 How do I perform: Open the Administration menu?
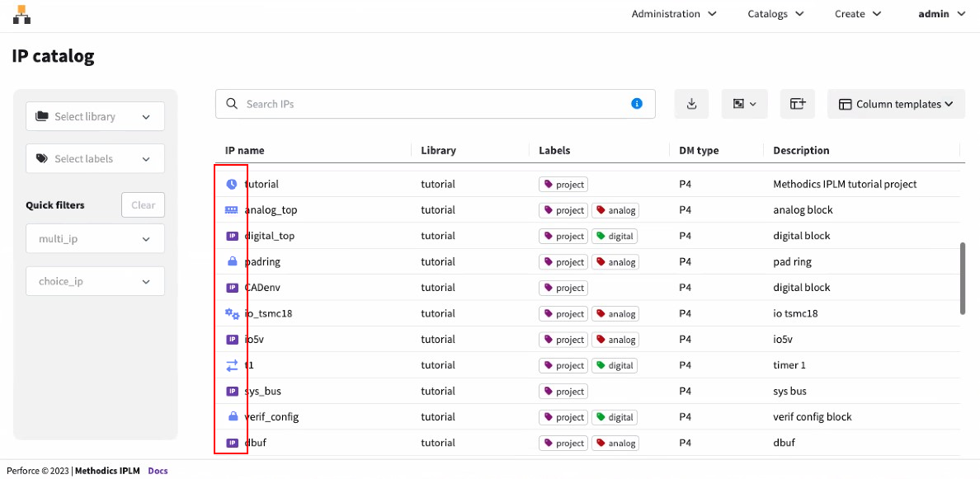[673, 14]
